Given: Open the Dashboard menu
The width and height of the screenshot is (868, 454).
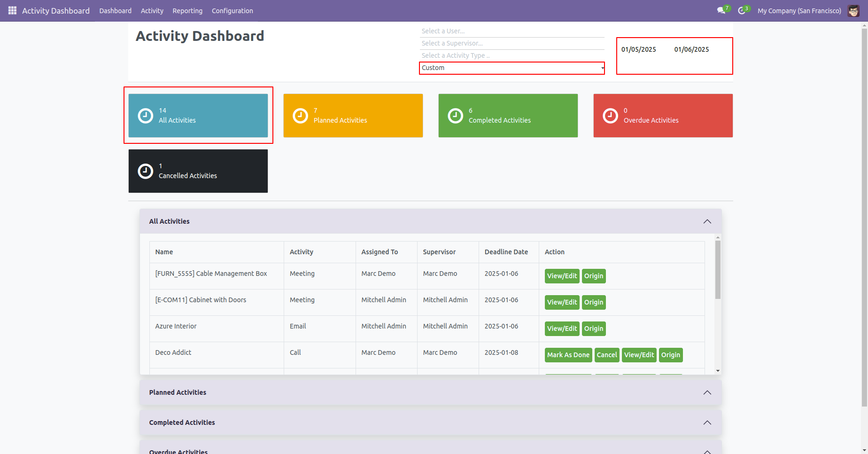Looking at the screenshot, I should (115, 10).
